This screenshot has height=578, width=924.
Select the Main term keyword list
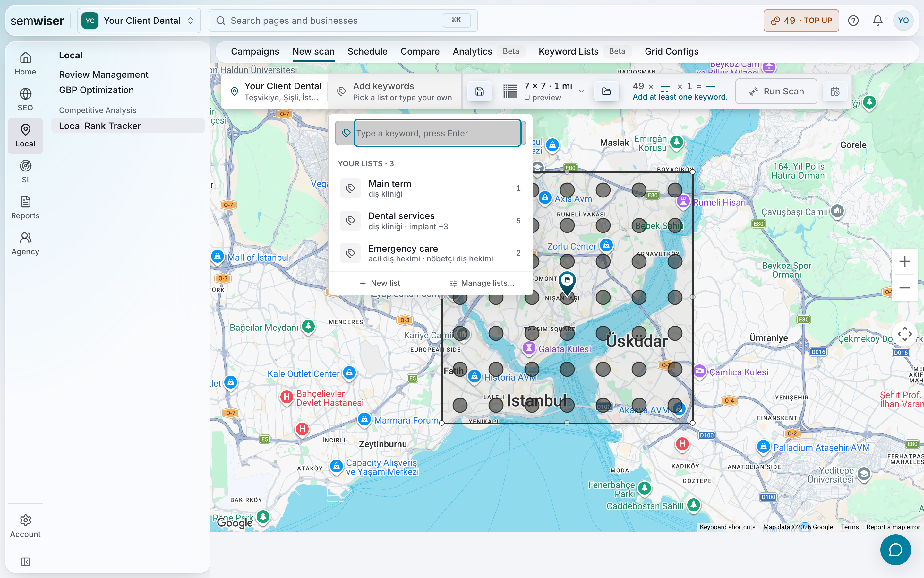[x=431, y=188]
